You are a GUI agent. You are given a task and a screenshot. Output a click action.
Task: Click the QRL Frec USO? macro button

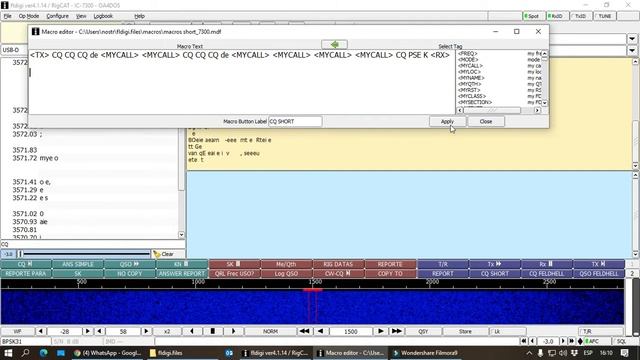point(234,273)
